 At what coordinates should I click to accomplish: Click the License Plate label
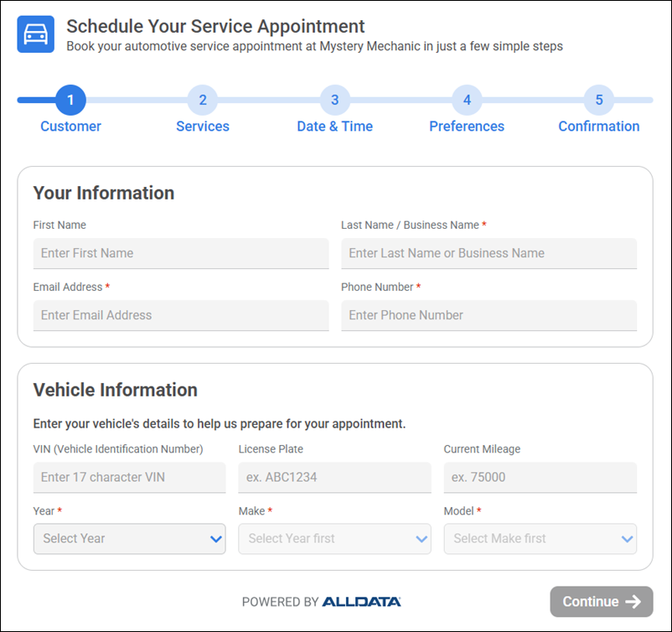pyautogui.click(x=271, y=449)
